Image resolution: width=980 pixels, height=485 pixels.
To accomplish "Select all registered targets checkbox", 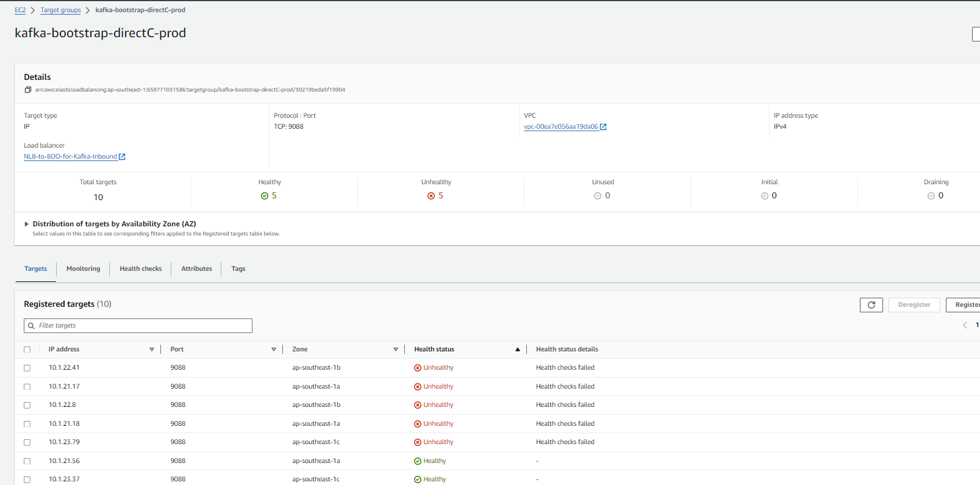I will pos(27,350).
